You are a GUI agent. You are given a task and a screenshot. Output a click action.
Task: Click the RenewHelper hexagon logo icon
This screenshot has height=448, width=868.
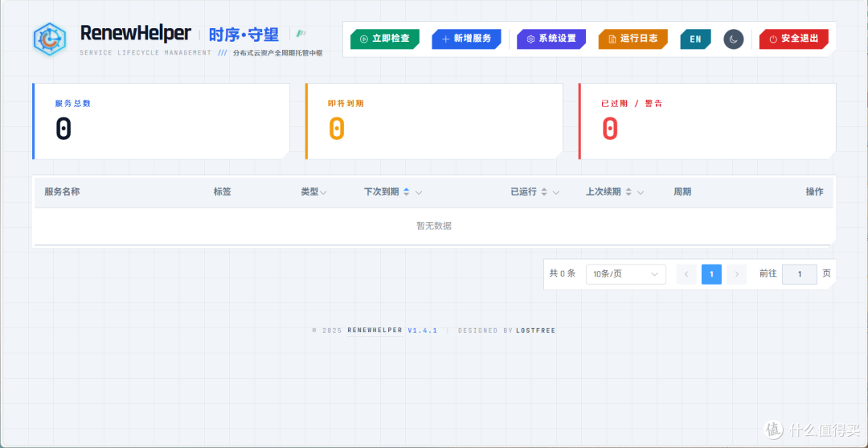[50, 39]
